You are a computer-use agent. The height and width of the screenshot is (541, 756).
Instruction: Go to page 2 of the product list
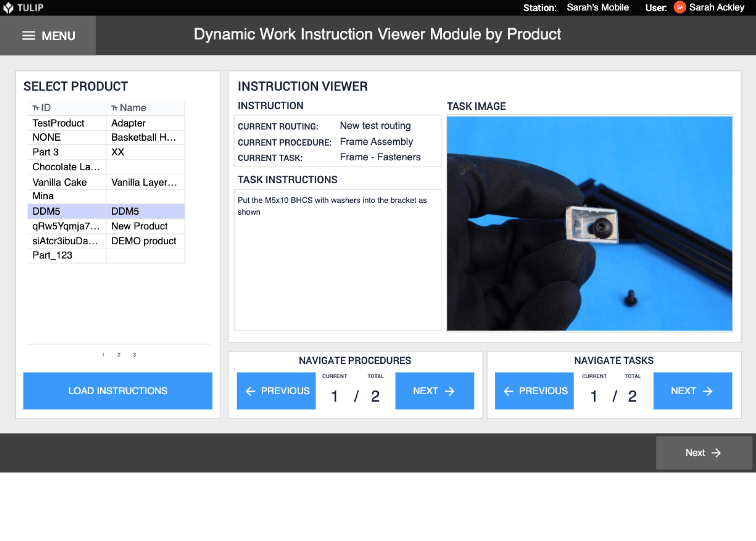pos(118,354)
